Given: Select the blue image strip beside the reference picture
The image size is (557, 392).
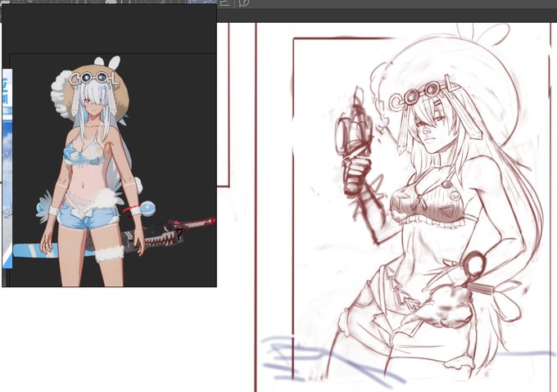Looking at the screenshot, I should pyautogui.click(x=7, y=169).
